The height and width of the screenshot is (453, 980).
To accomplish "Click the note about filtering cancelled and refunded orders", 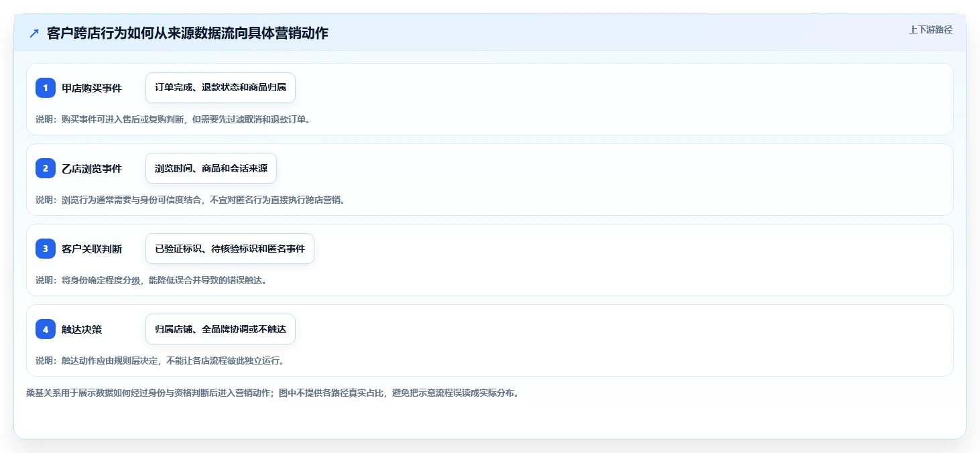I will pos(173,119).
